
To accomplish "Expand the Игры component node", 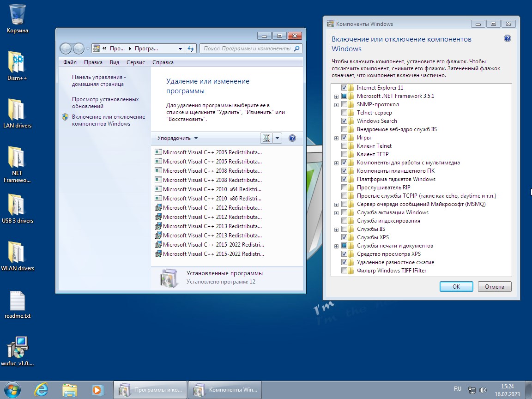I will pos(336,138).
